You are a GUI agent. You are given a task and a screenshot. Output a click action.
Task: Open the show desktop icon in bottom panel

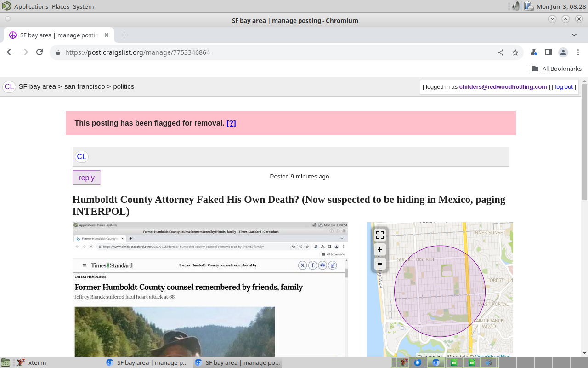5,362
